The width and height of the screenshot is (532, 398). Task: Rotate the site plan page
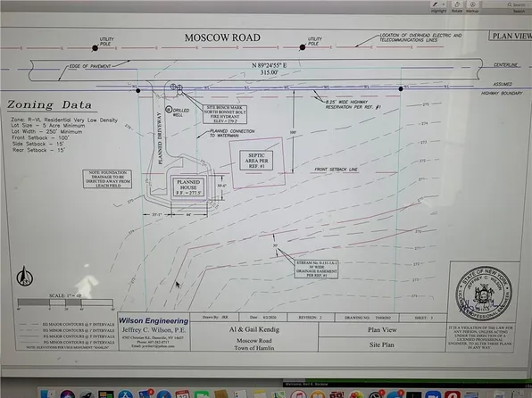[x=457, y=4]
